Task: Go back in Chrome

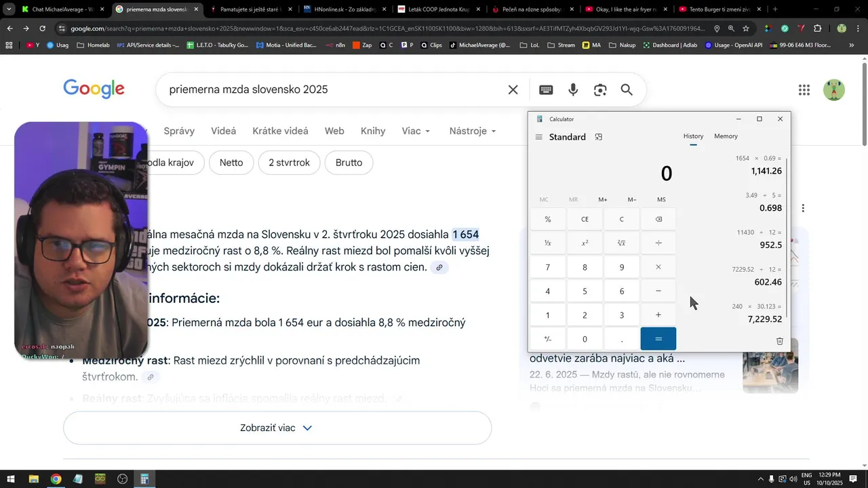Action: point(9,28)
